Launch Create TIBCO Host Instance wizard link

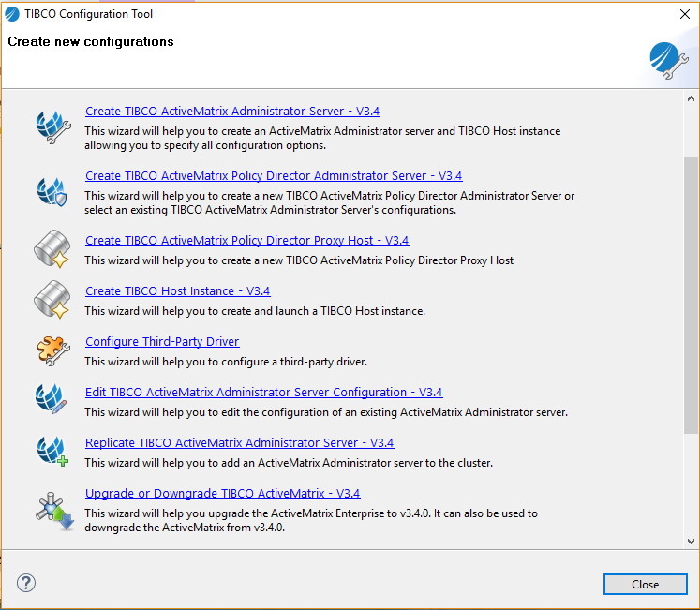tap(178, 291)
